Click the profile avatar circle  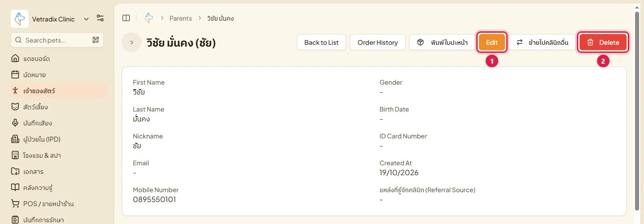[131, 42]
